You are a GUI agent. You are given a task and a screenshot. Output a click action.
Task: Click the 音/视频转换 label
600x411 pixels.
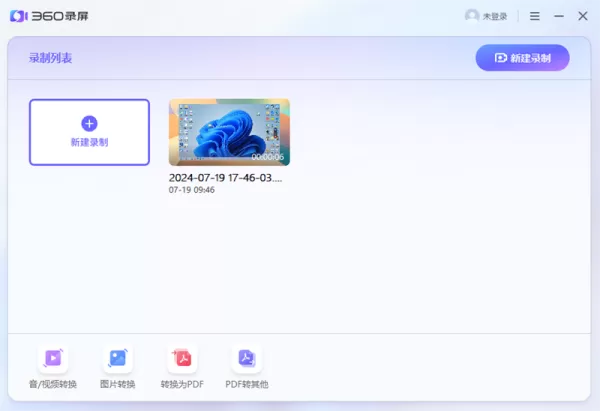(53, 384)
